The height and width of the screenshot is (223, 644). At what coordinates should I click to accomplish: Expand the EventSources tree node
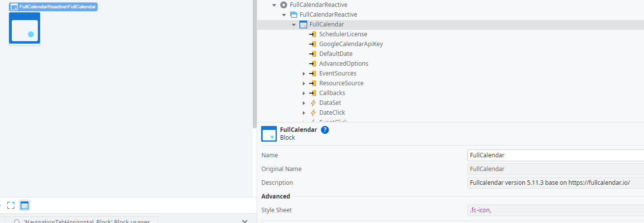(x=304, y=74)
